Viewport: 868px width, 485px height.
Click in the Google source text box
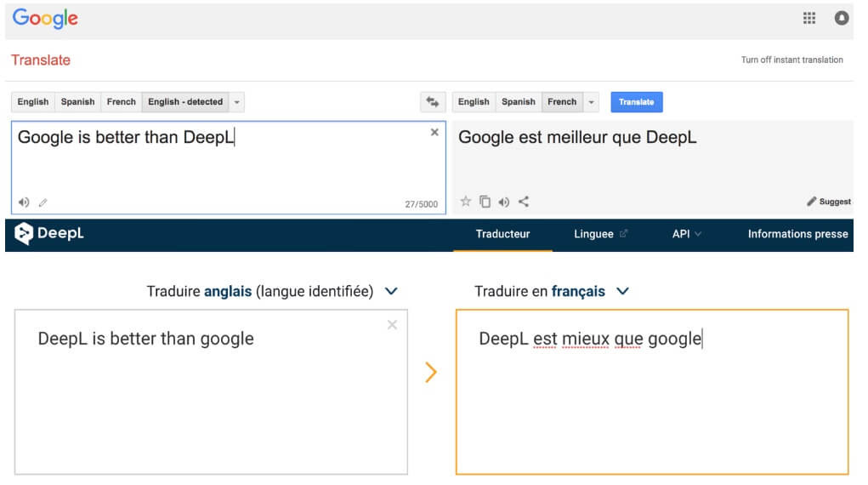(229, 168)
